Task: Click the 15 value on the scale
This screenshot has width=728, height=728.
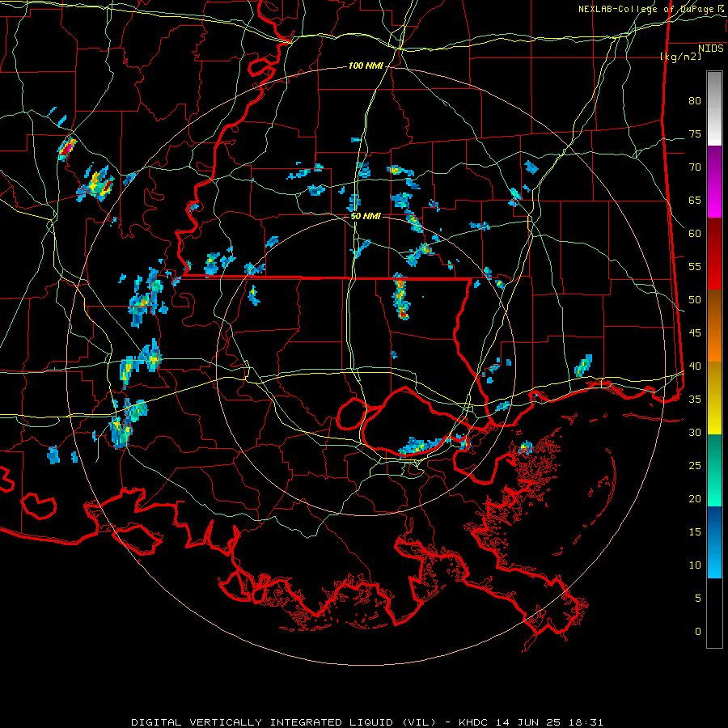Action: point(695,532)
